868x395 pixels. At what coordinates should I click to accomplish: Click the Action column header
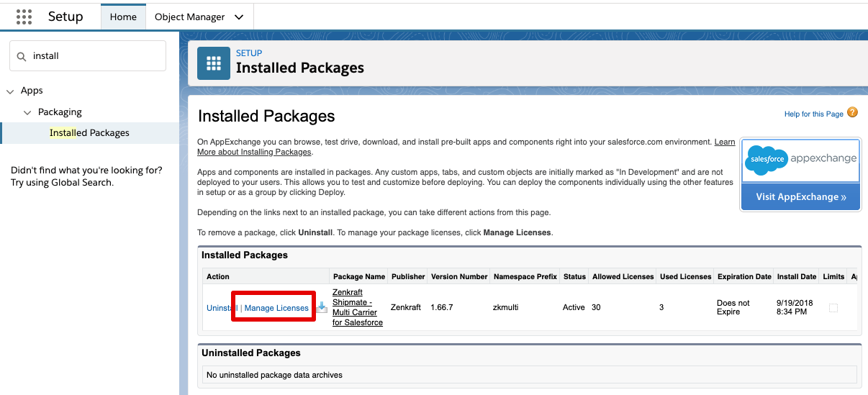tap(218, 276)
